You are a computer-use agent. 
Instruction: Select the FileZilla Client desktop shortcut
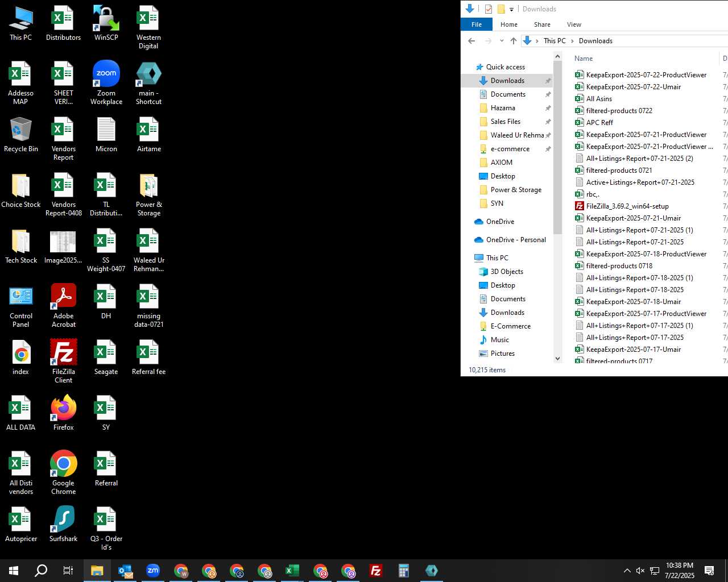[63, 361]
